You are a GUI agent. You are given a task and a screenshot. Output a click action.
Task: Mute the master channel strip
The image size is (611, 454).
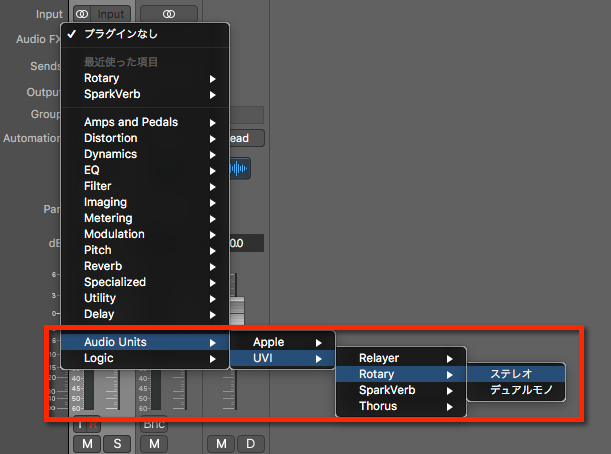[221, 444]
